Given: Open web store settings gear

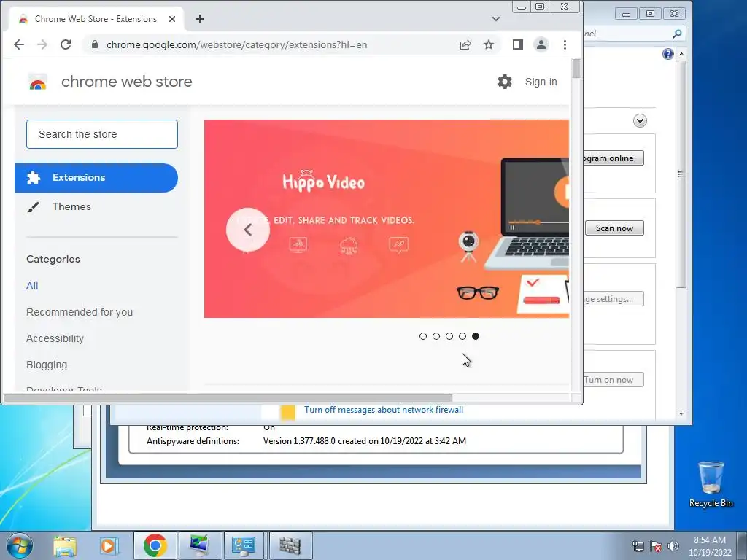Looking at the screenshot, I should point(505,82).
